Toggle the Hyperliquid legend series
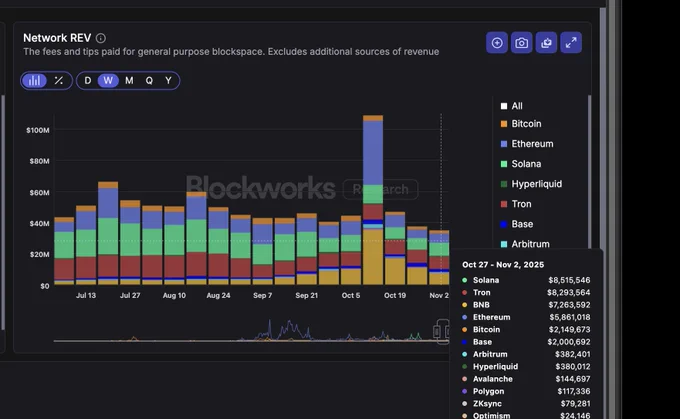This screenshot has width=680, height=419. [531, 184]
